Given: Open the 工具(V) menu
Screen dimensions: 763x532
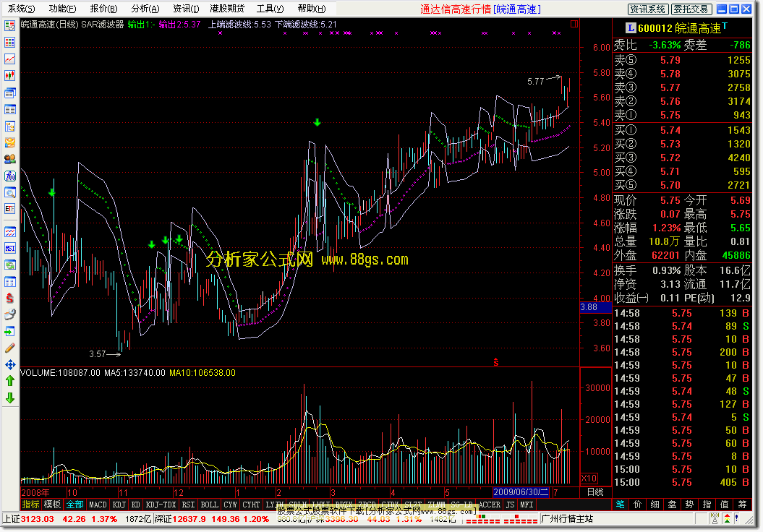Looking at the screenshot, I should [270, 8].
